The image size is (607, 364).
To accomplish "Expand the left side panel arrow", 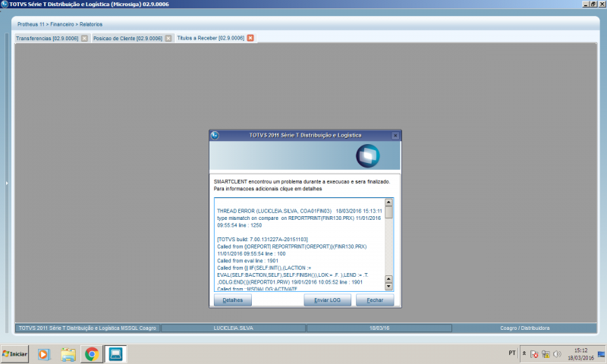I will click(x=7, y=183).
